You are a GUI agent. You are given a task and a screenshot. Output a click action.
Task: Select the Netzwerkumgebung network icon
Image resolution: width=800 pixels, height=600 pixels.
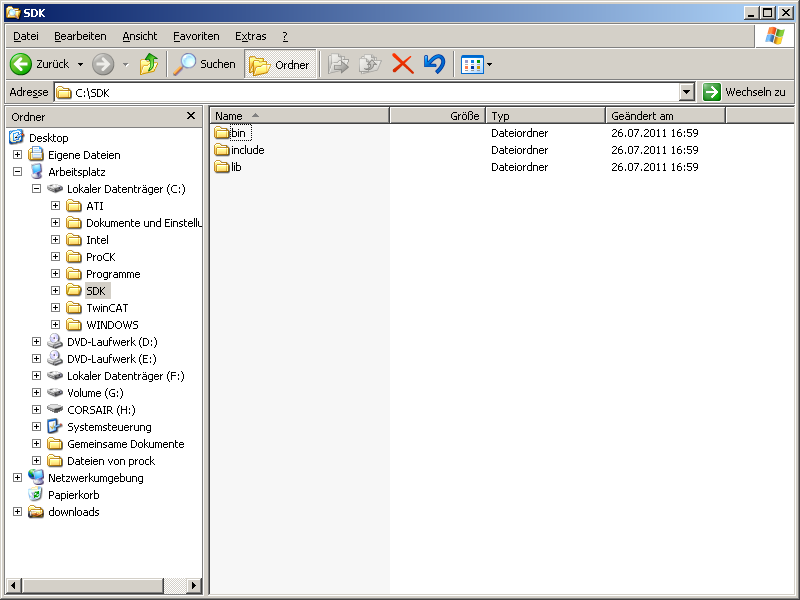point(36,477)
